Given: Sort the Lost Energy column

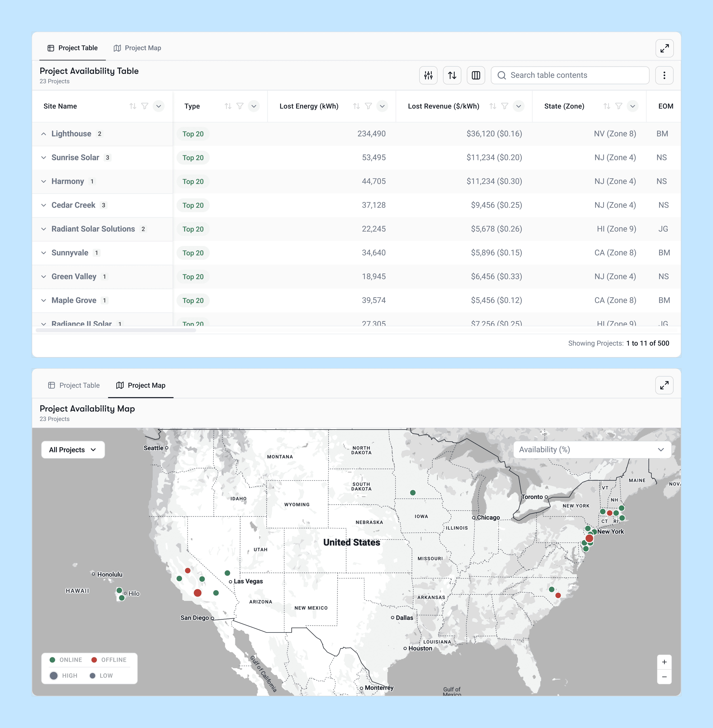Looking at the screenshot, I should click(356, 106).
